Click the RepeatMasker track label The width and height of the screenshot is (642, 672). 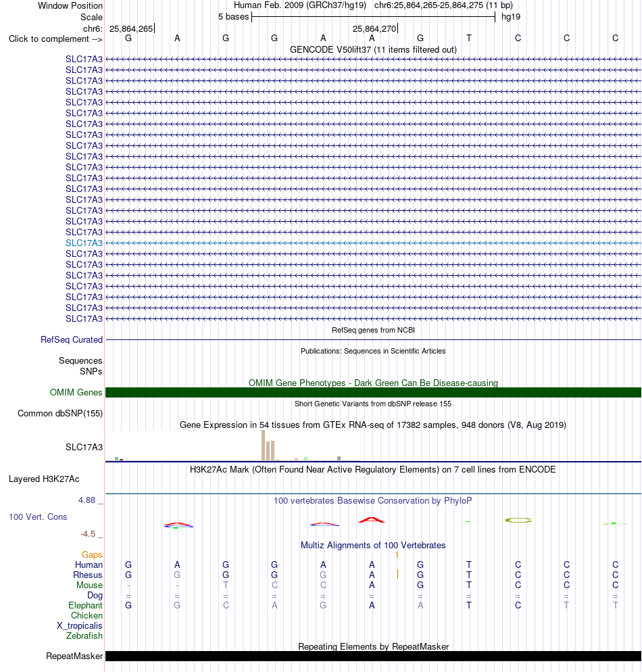click(x=74, y=656)
